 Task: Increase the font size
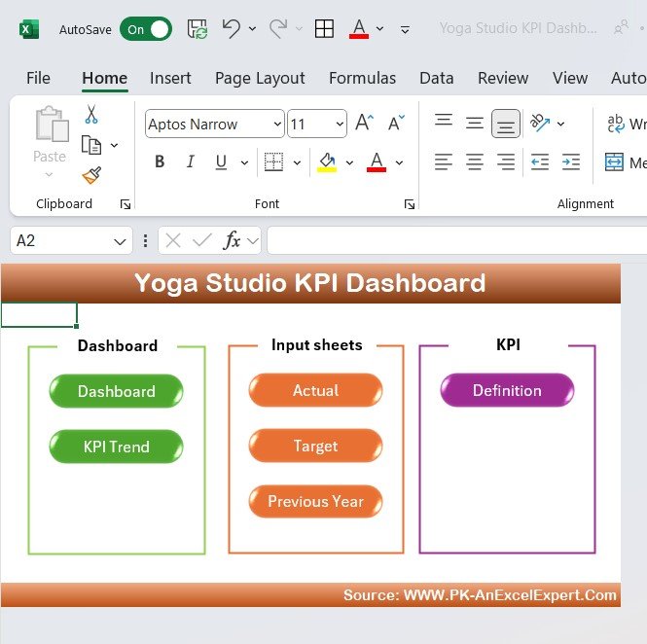click(x=364, y=123)
